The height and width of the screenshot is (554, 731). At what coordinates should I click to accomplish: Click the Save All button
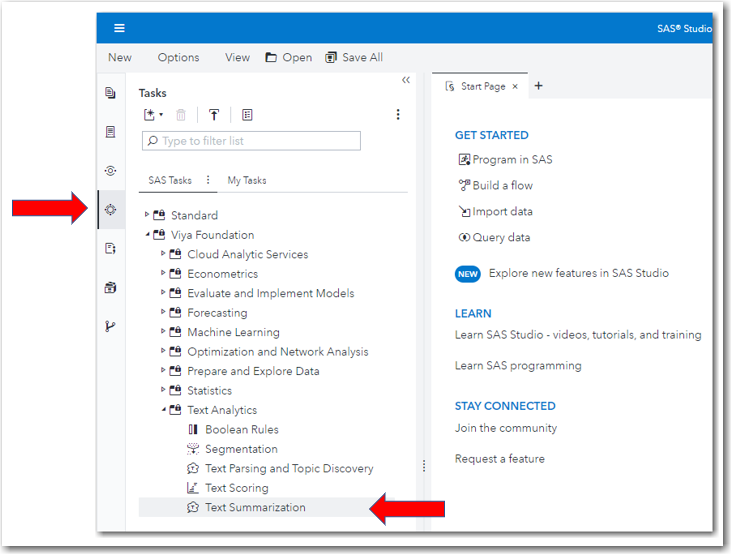(x=354, y=57)
